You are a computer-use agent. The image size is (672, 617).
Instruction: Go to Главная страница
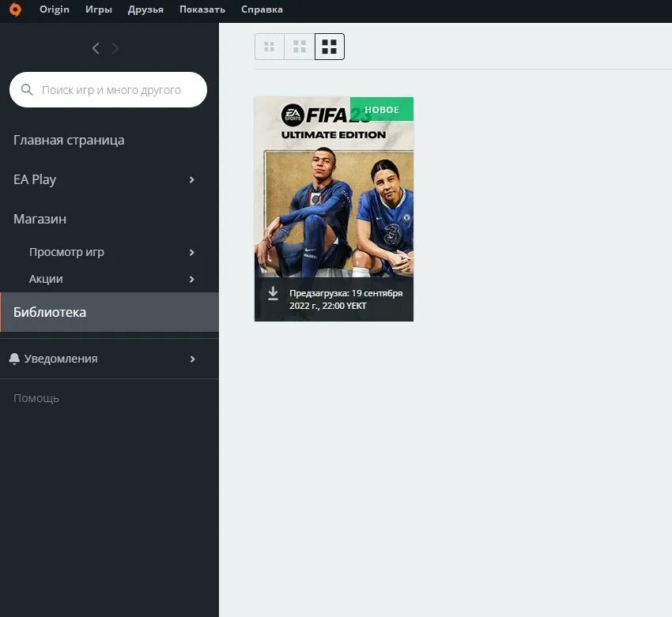(x=69, y=140)
